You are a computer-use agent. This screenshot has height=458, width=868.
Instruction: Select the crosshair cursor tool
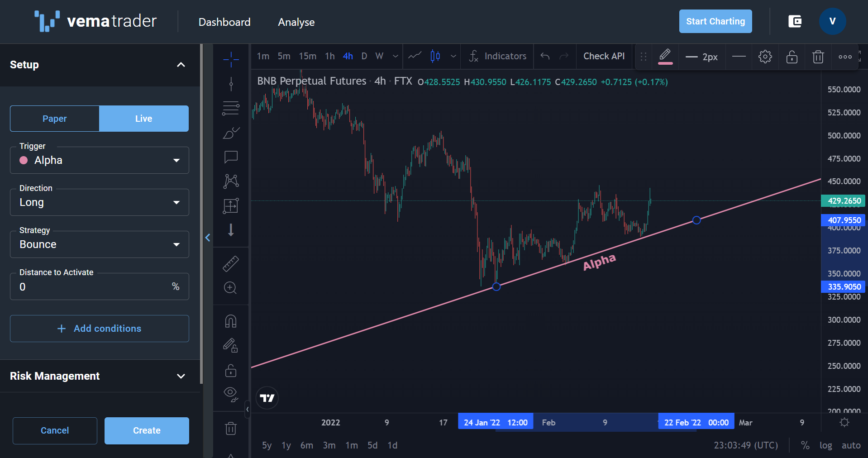click(x=231, y=59)
